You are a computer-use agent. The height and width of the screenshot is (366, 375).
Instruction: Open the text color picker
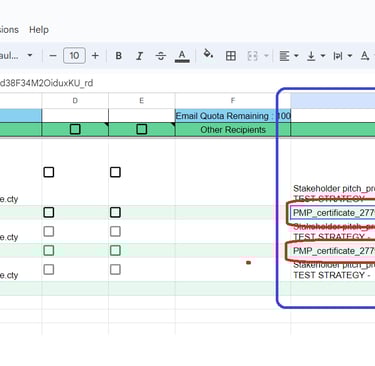[x=182, y=56]
